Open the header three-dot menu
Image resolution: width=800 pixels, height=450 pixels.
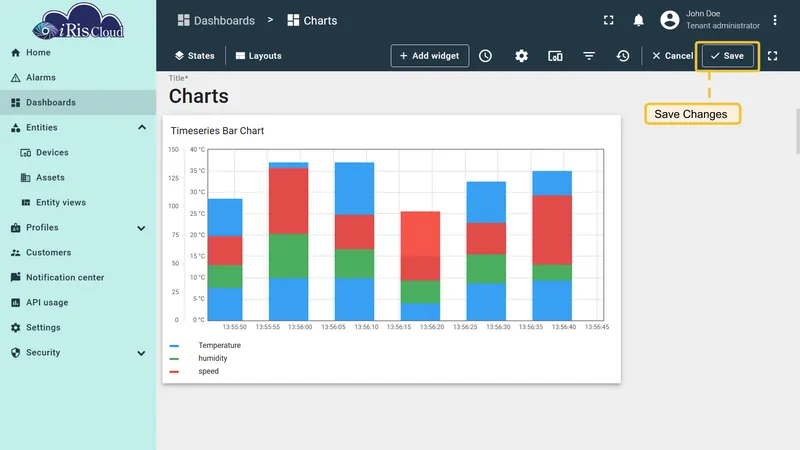click(x=774, y=20)
